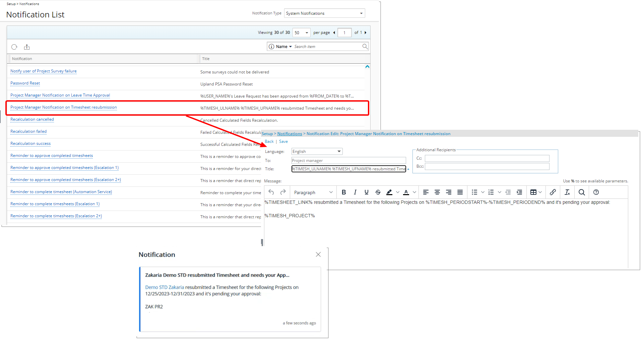The width and height of the screenshot is (644, 342).
Task: Open the Paragraph style dropdown
Action: pos(313,192)
